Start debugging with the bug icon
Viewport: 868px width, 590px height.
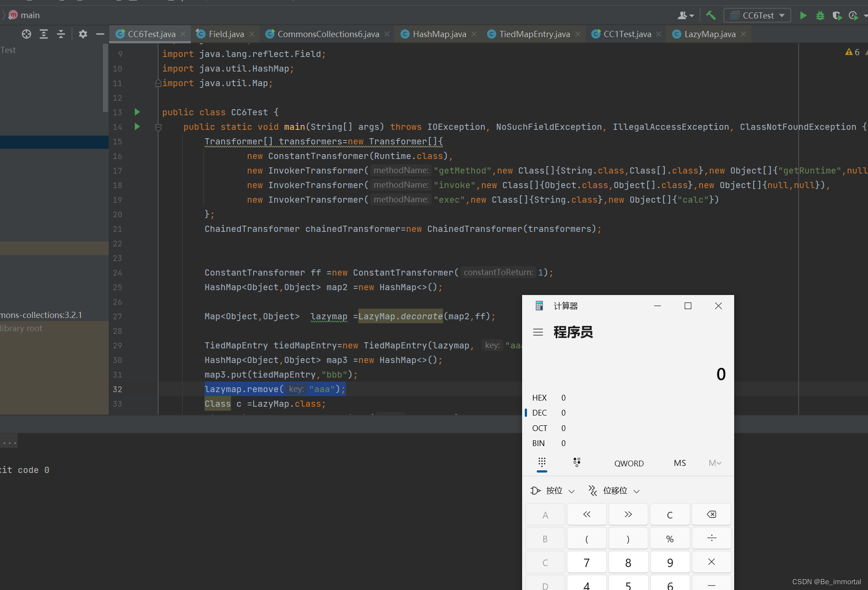tap(820, 15)
